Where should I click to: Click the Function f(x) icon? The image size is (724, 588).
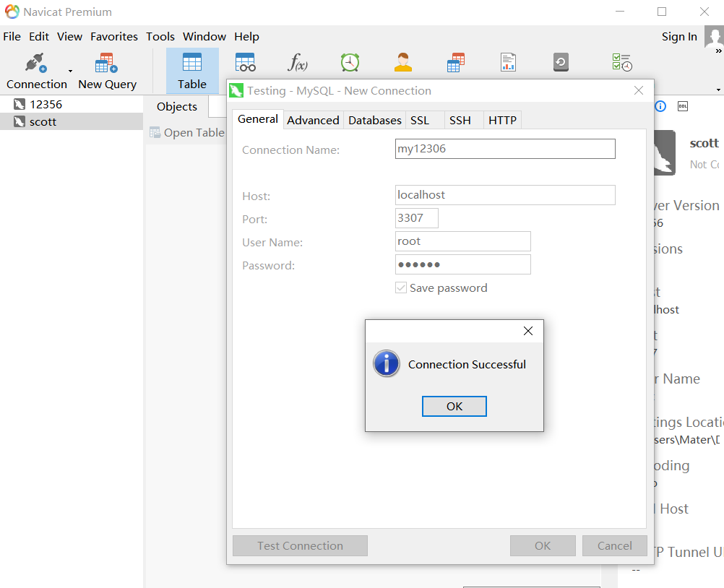tap(298, 62)
